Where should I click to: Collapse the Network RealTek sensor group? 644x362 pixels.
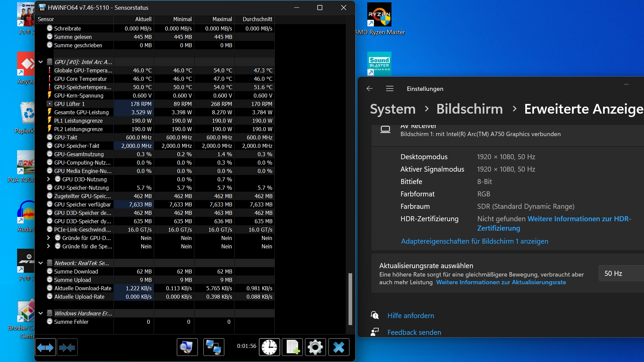[41, 263]
